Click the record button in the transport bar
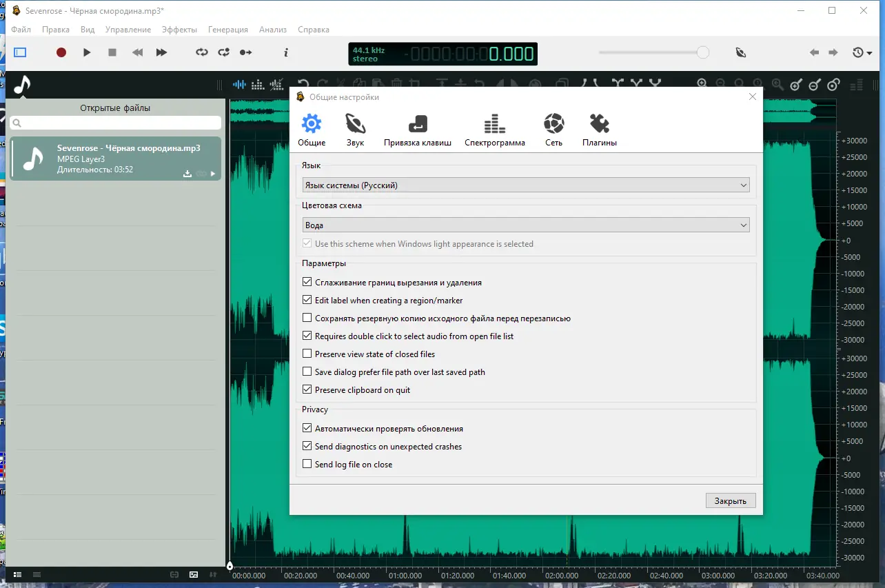 coord(61,52)
